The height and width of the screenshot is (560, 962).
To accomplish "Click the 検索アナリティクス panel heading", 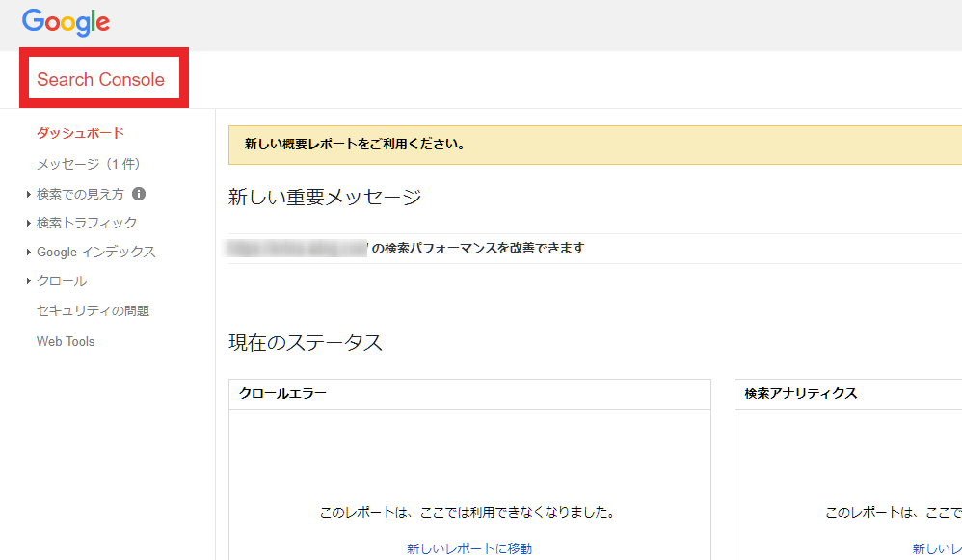I will click(800, 393).
